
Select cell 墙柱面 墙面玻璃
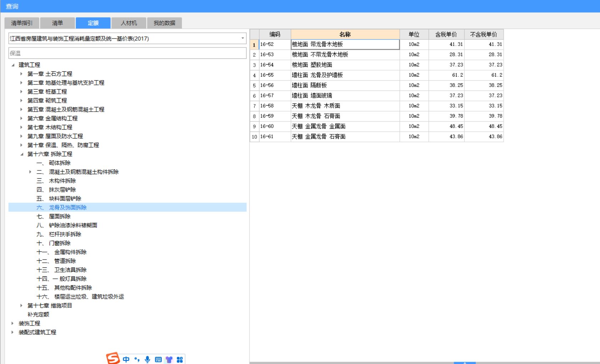click(x=345, y=96)
